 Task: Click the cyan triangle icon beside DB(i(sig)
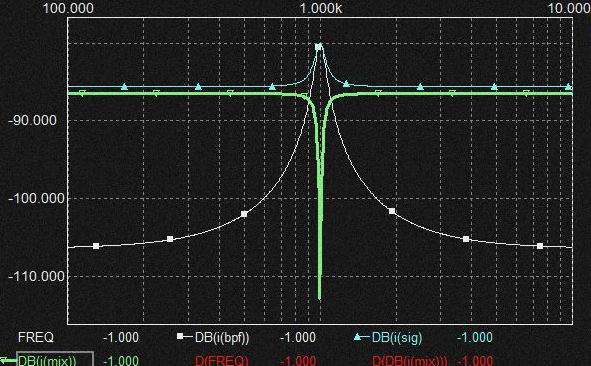click(357, 336)
